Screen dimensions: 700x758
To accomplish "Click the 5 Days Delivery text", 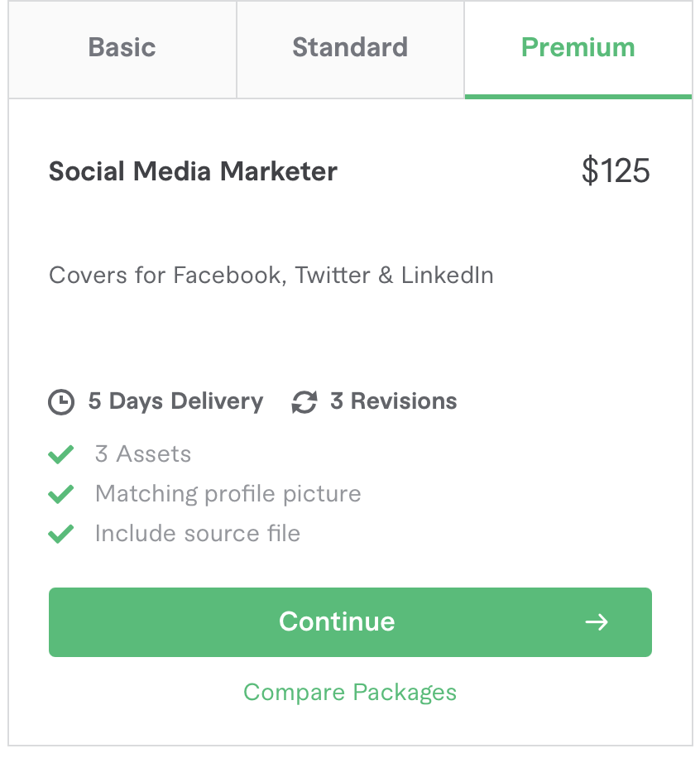I will [x=175, y=401].
